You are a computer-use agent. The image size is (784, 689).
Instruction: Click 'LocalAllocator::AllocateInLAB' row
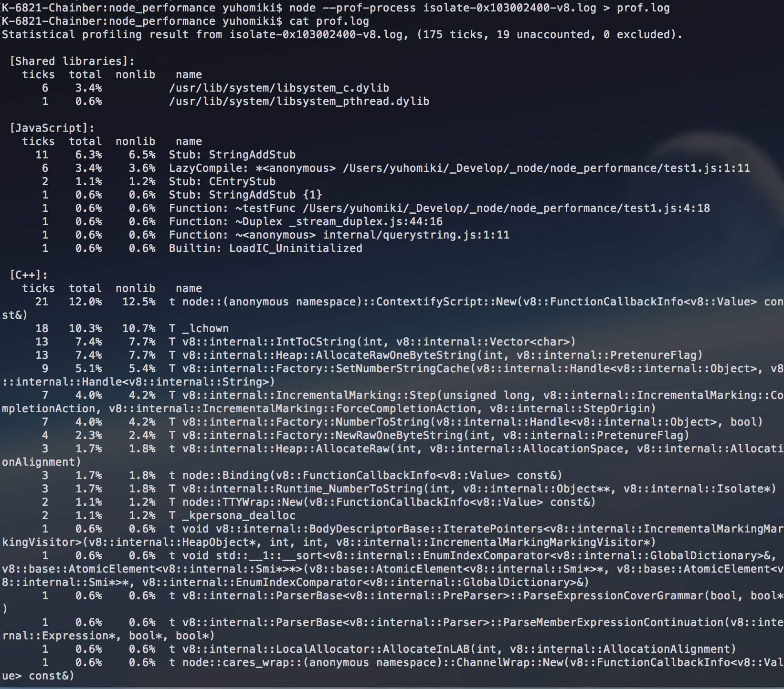(x=389, y=649)
